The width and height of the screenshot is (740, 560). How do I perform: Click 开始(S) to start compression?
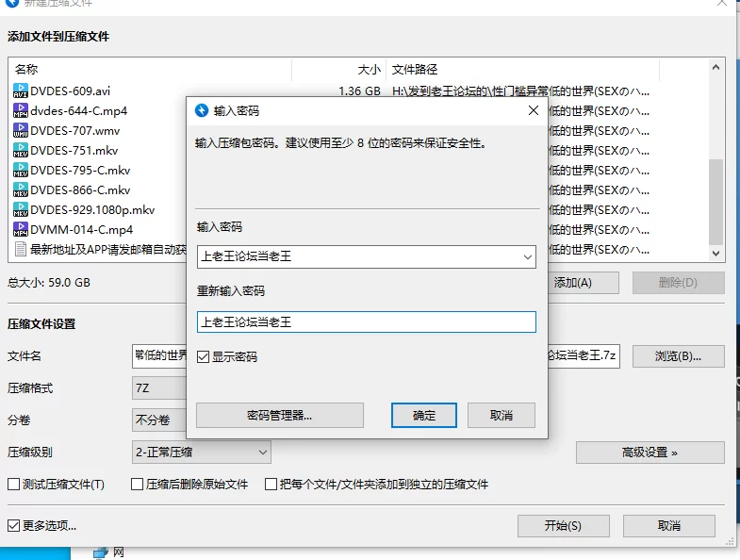pos(564,525)
